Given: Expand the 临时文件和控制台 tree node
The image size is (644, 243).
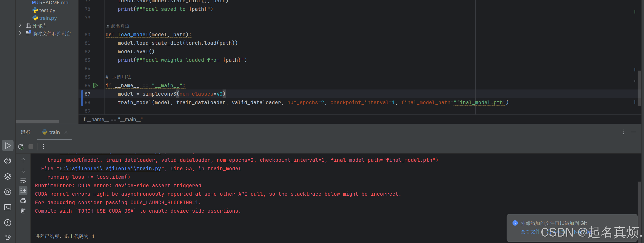Looking at the screenshot, I should pyautogui.click(x=20, y=33).
